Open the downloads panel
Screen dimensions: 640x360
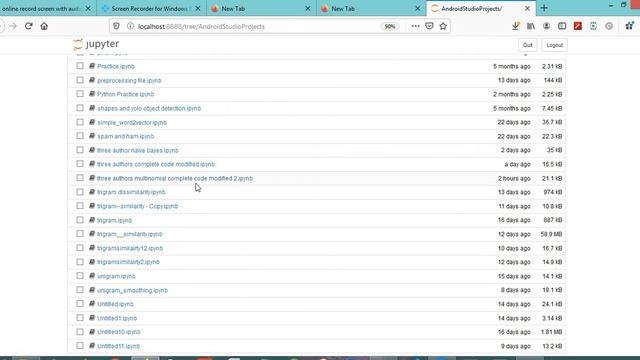(516, 26)
